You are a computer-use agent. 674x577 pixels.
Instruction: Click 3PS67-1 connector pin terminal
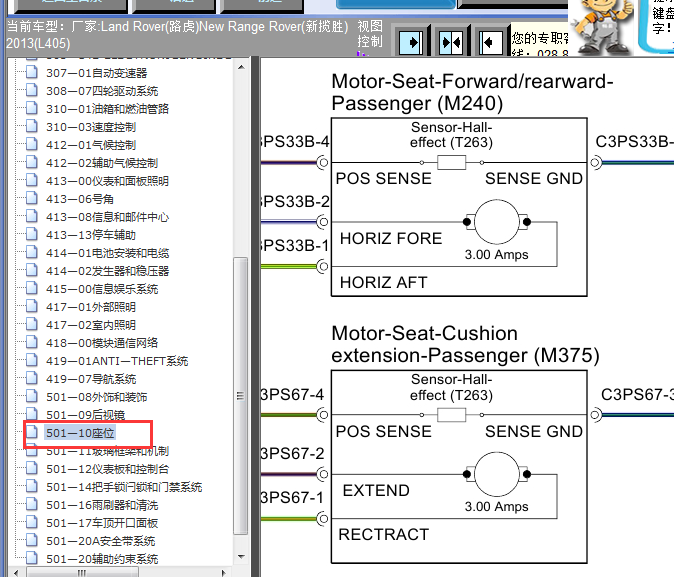pyautogui.click(x=322, y=519)
